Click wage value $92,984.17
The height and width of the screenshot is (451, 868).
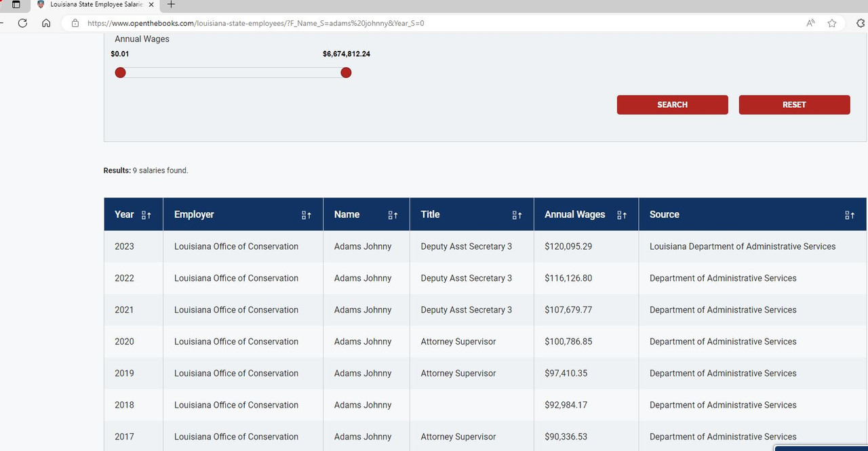(566, 405)
